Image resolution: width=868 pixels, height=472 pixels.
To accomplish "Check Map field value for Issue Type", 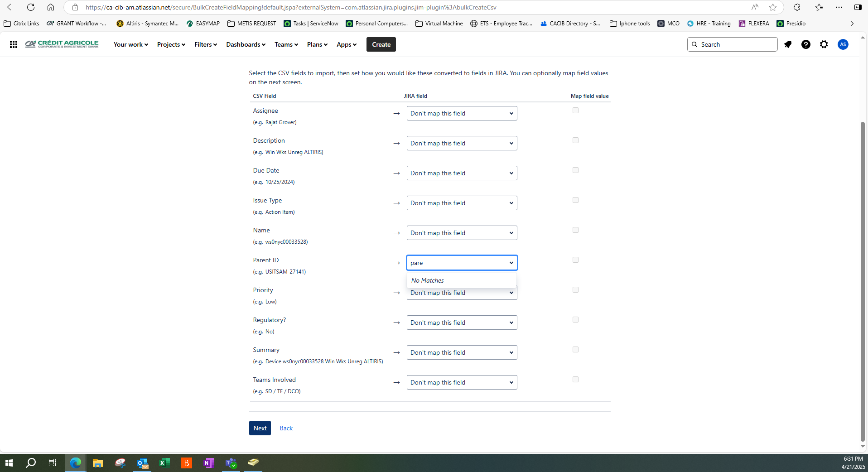I will (x=575, y=200).
